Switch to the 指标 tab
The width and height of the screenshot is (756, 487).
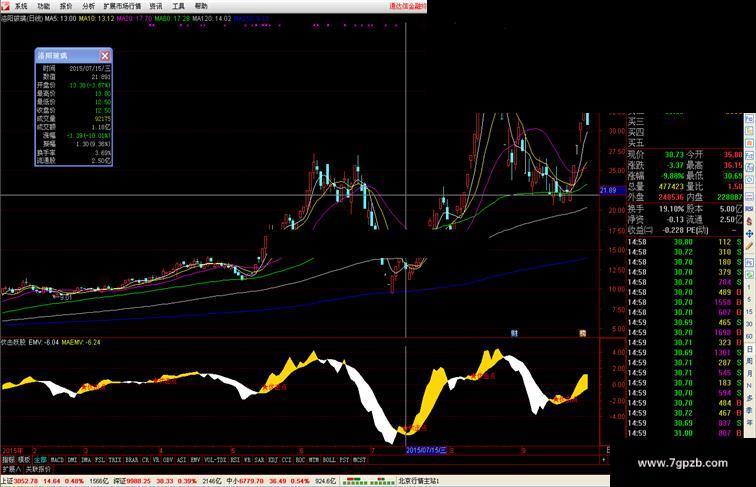click(9, 460)
